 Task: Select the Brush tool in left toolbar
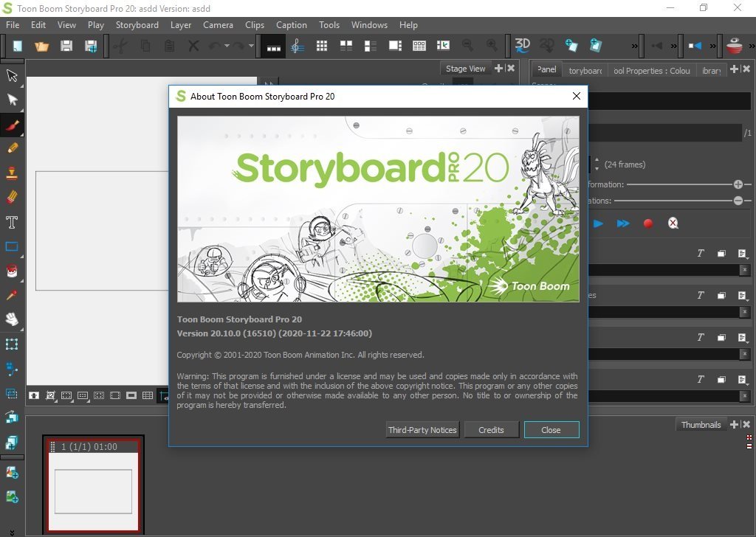coord(12,125)
